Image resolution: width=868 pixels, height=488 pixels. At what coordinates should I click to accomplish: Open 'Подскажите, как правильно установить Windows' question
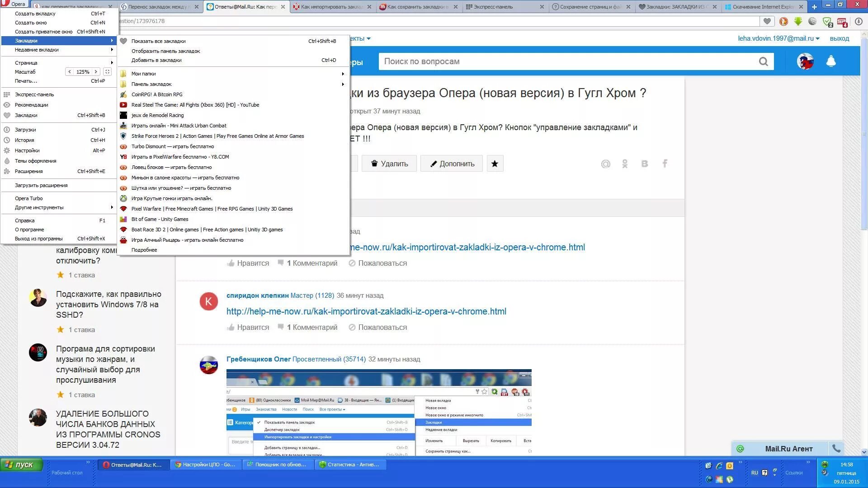[x=108, y=305]
